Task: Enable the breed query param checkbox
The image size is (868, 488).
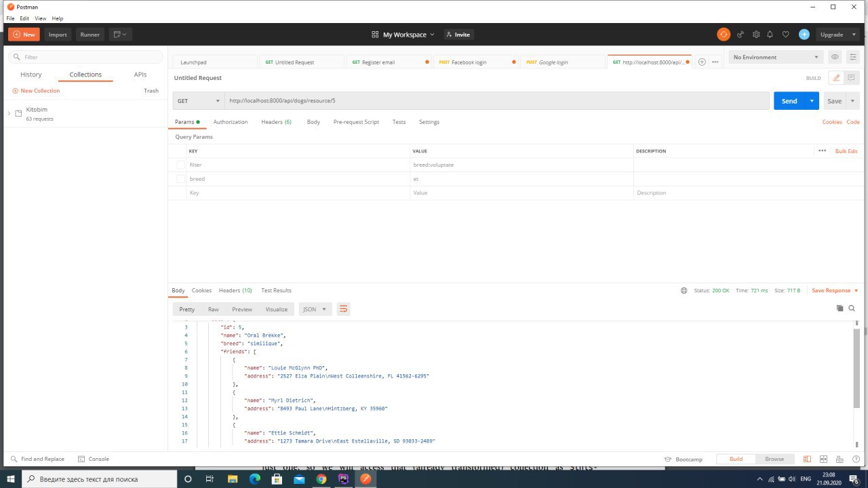Action: click(181, 179)
